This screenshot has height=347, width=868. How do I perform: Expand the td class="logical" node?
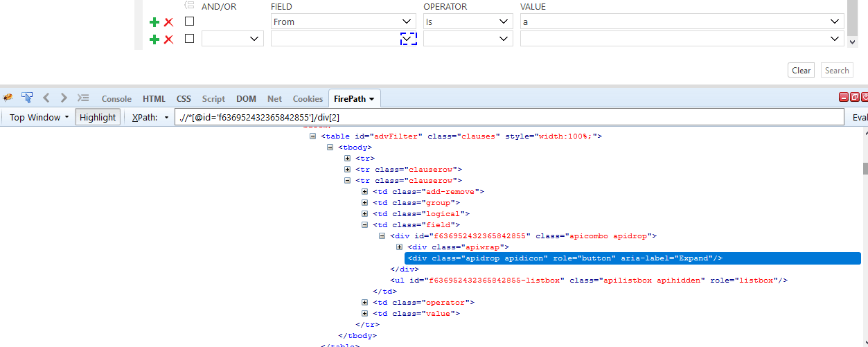pyautogui.click(x=365, y=213)
